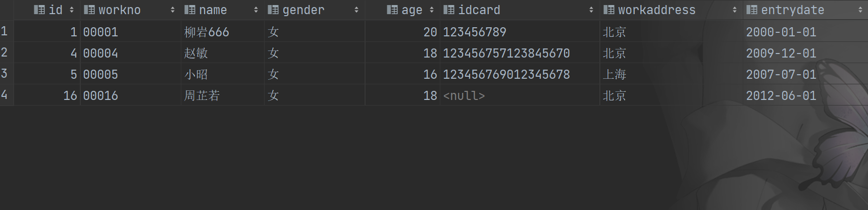This screenshot has width=868, height=210.
Task: Toggle sort arrows on workno column
Action: [x=173, y=10]
